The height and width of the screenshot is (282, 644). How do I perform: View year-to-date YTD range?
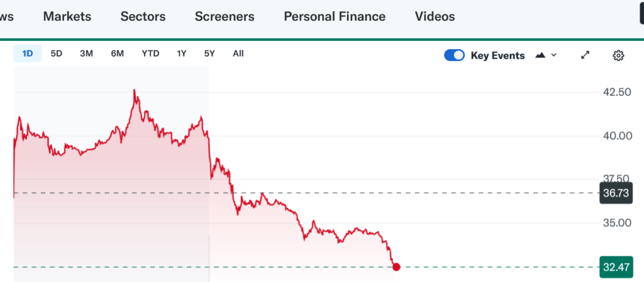pos(150,54)
